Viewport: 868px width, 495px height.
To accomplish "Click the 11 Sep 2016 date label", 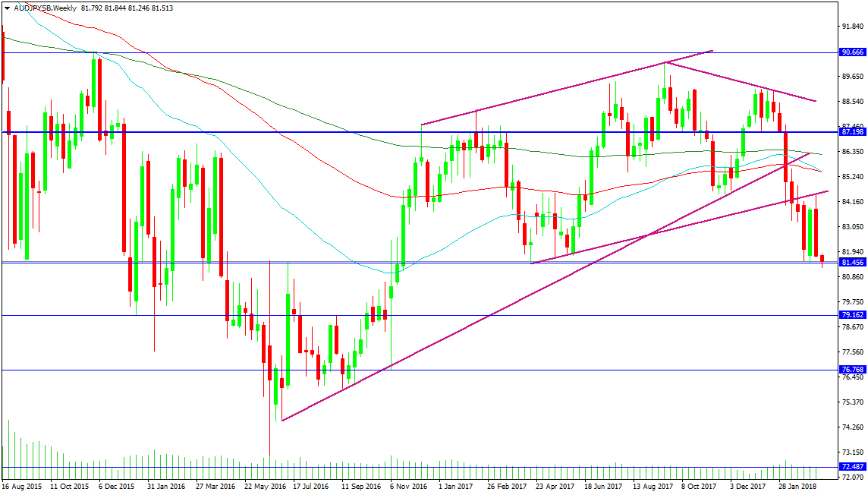I will 361,487.
